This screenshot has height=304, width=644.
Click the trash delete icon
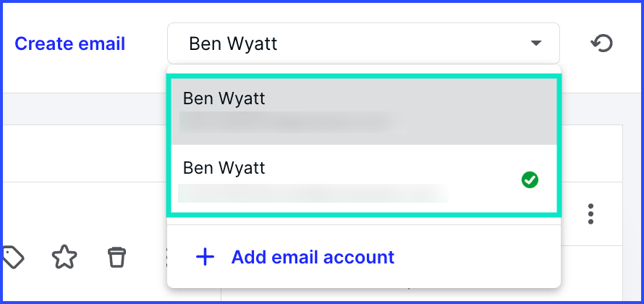[116, 257]
